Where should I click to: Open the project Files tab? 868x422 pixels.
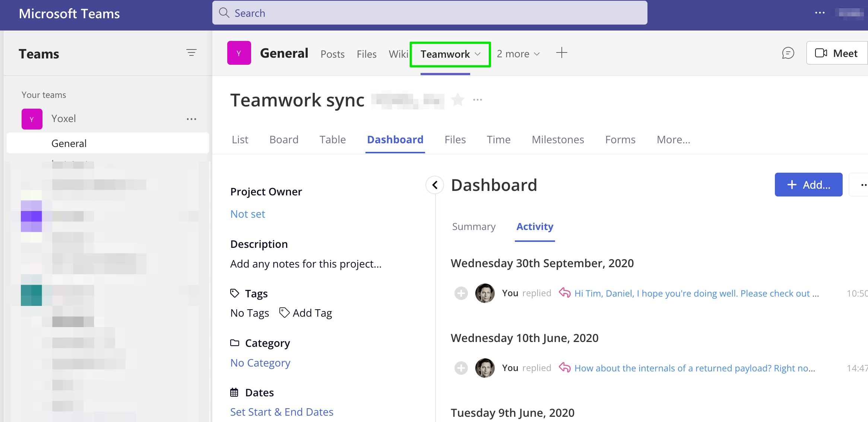[x=455, y=140]
